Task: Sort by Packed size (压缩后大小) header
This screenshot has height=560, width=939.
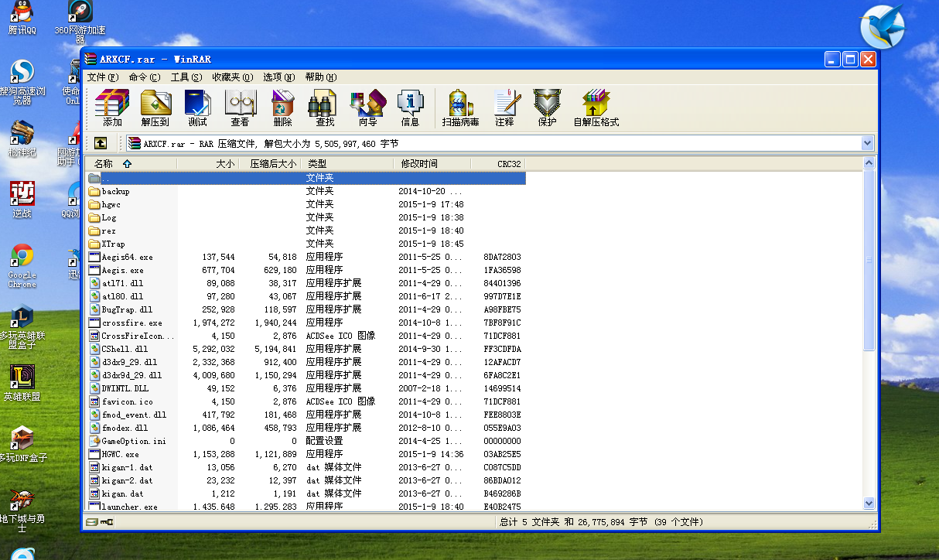Action: (269, 164)
